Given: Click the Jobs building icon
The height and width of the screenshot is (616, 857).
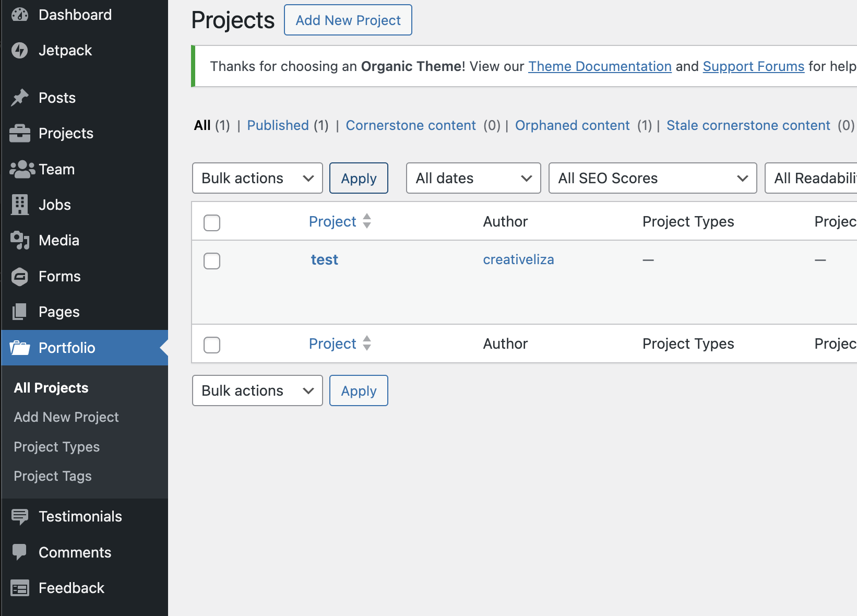Looking at the screenshot, I should [20, 205].
